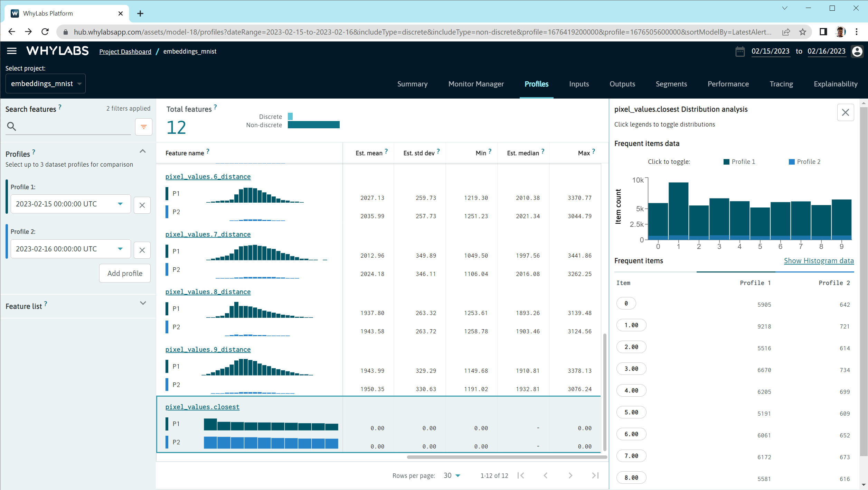The height and width of the screenshot is (490, 868).
Task: Open the user account avatar menu
Action: pos(858,51)
